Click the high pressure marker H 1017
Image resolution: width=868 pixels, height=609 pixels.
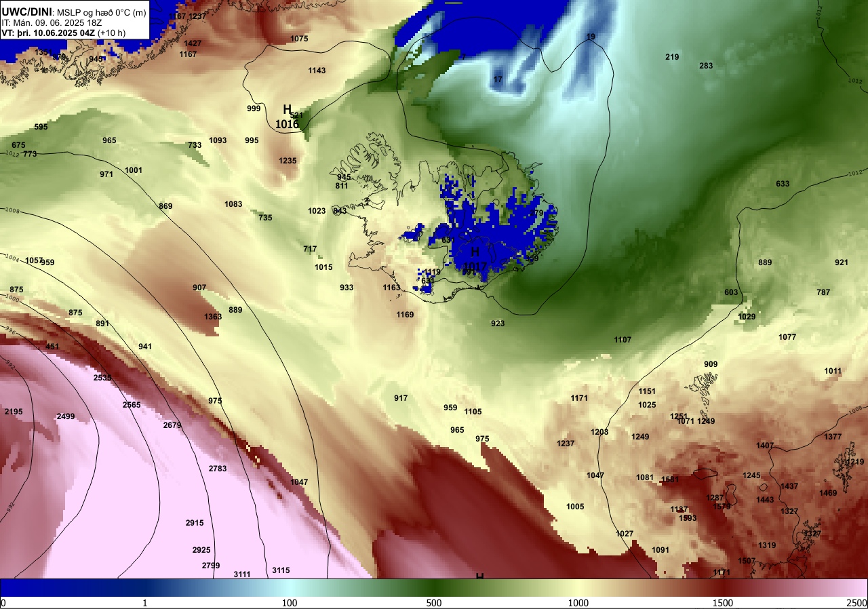(475, 259)
